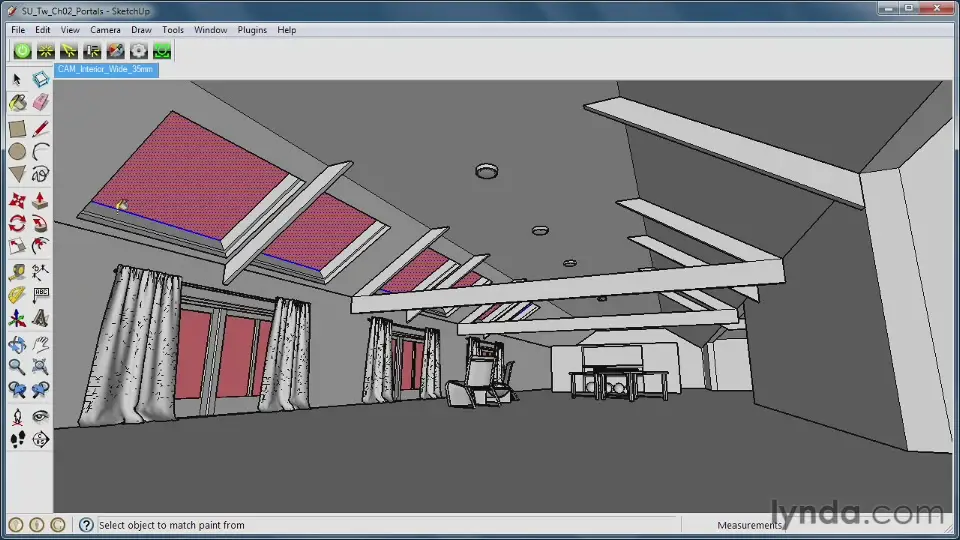Viewport: 960px width, 540px height.
Task: Switch to CAM_Interior_Wide_35mm scene tab
Action: point(106,70)
